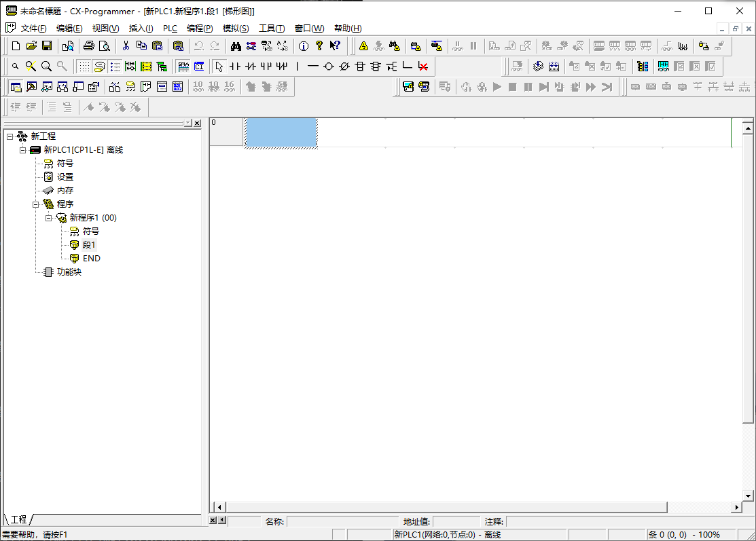Viewport: 756px width, 541px height.
Task: Open the PLC menu
Action: (170, 29)
